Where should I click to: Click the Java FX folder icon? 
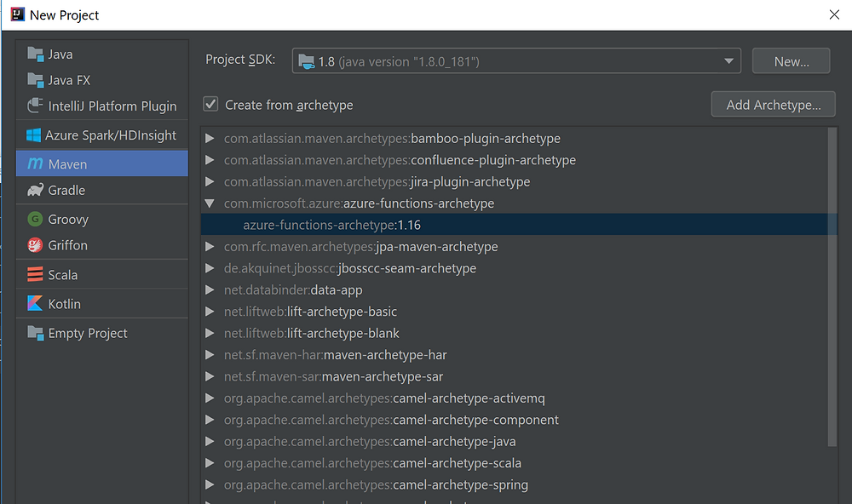35,80
